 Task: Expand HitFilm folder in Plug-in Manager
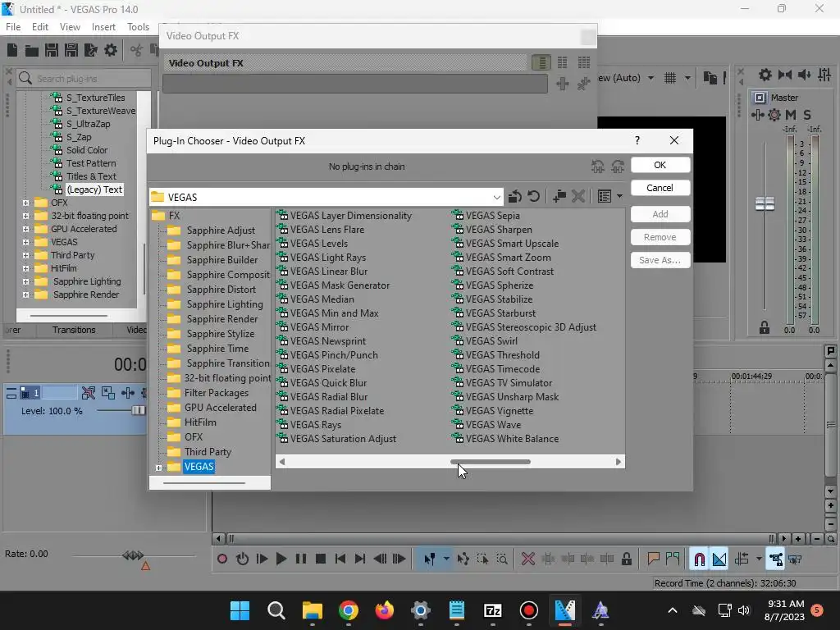[25, 268]
